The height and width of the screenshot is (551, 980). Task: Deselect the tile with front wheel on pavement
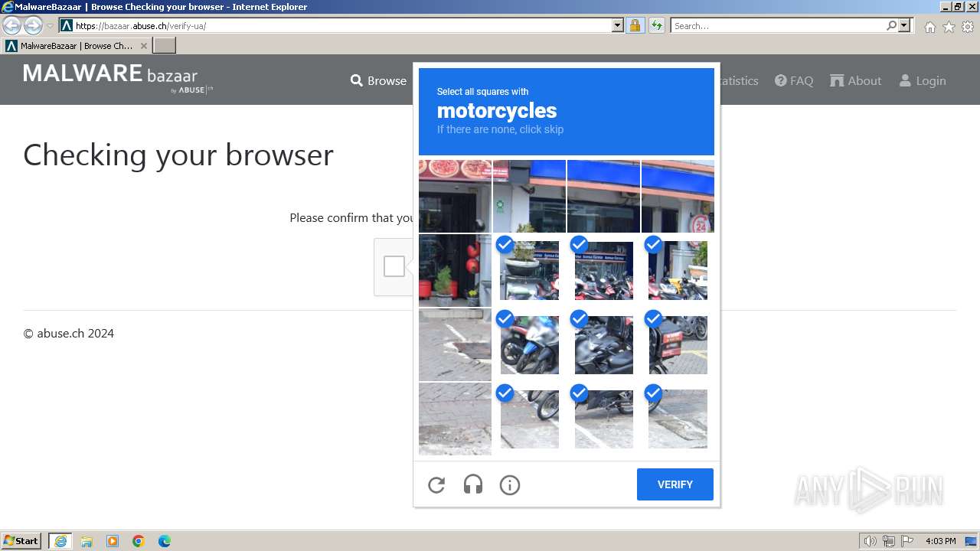530,419
